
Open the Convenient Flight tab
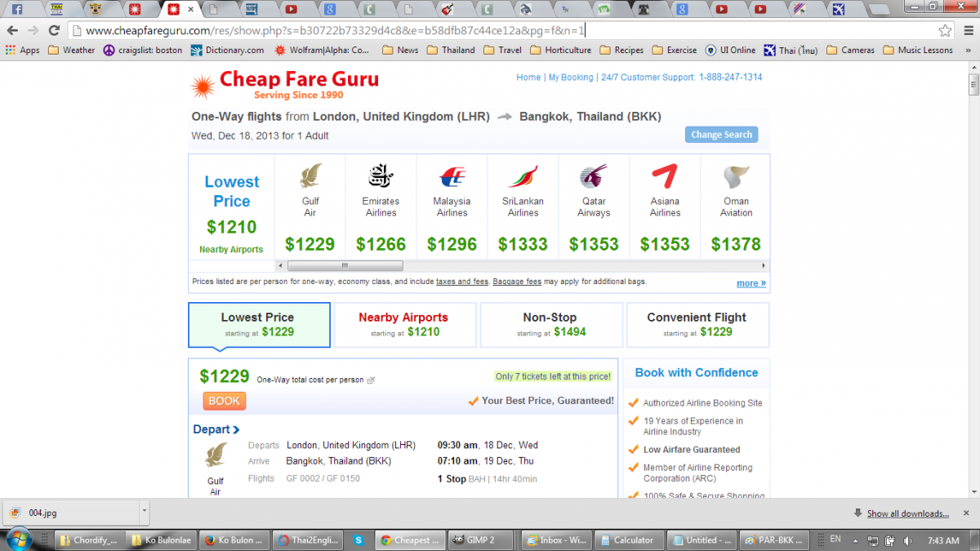coord(697,324)
